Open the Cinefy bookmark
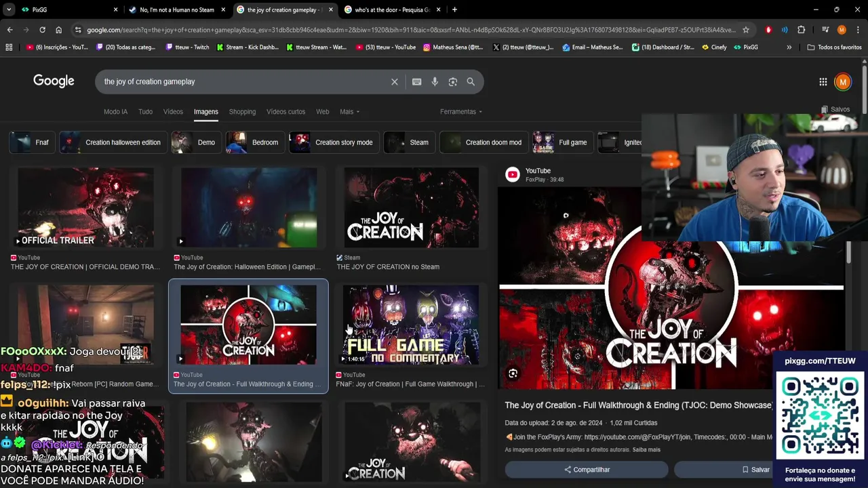The image size is (868, 488). point(714,47)
